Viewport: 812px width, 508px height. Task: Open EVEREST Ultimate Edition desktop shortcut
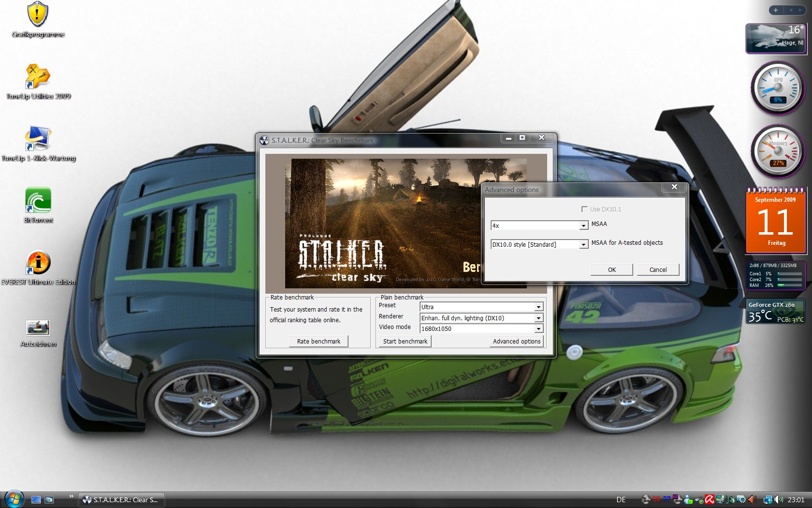(38, 268)
